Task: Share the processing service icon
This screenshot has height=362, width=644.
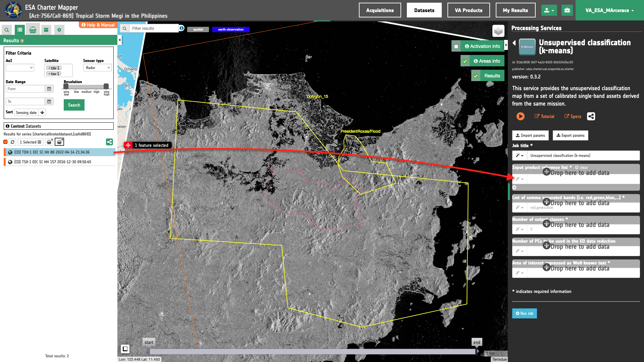Action: (x=591, y=116)
